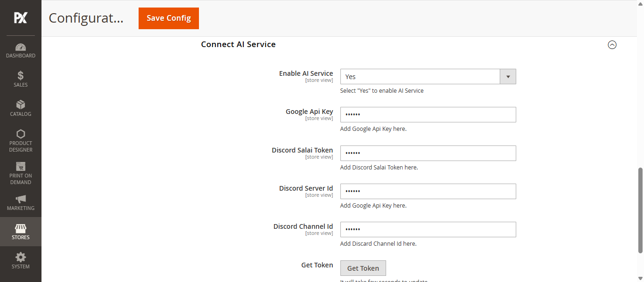Click 'Select "Yes" to enable AI Service' hint
The height and width of the screenshot is (282, 644).
382,91
